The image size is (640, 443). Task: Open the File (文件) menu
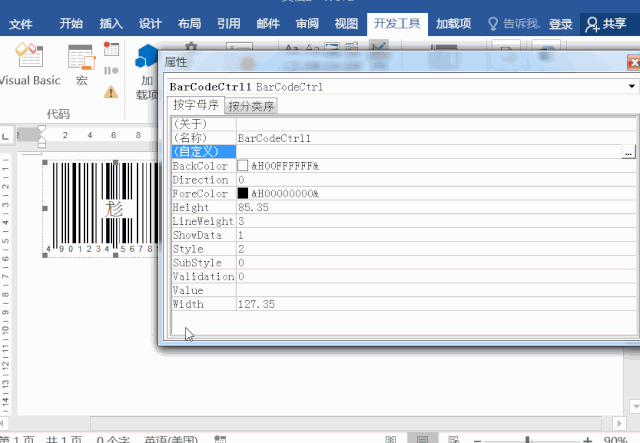click(20, 24)
